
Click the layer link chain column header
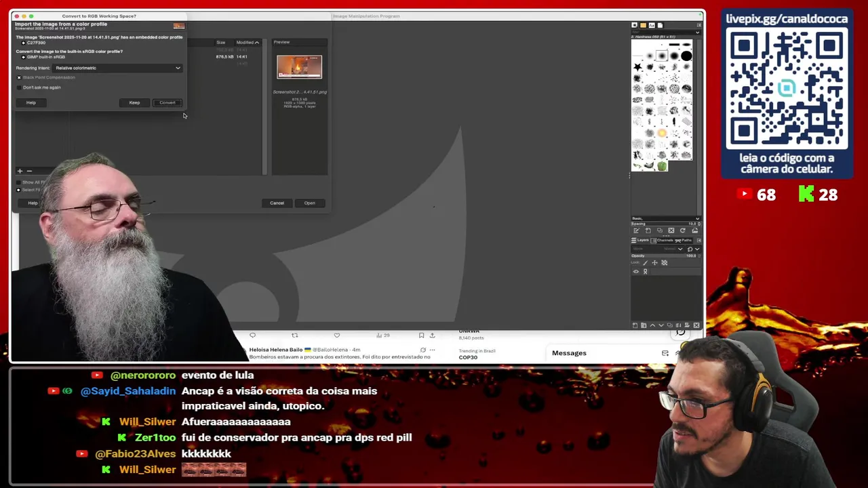pyautogui.click(x=645, y=272)
